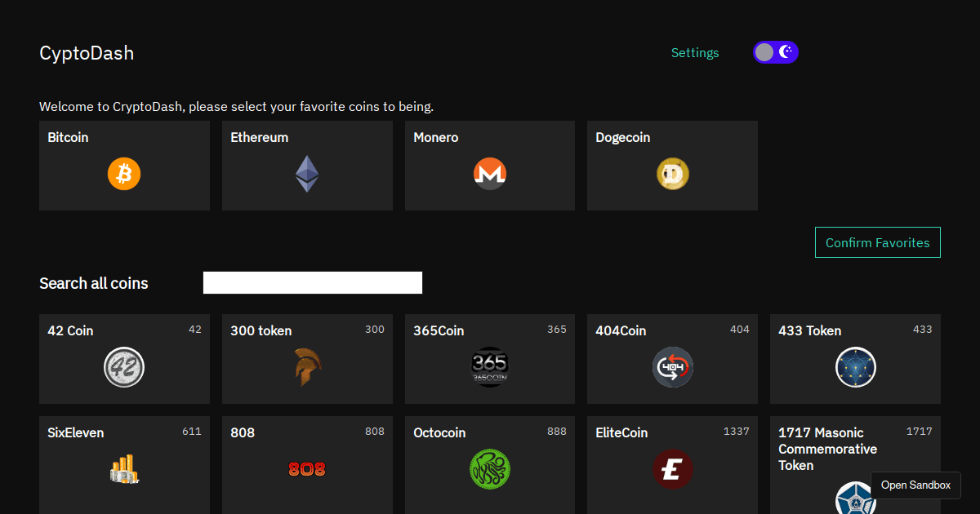Click the 433 Token network globe icon
The width and height of the screenshot is (980, 514).
[x=855, y=367]
